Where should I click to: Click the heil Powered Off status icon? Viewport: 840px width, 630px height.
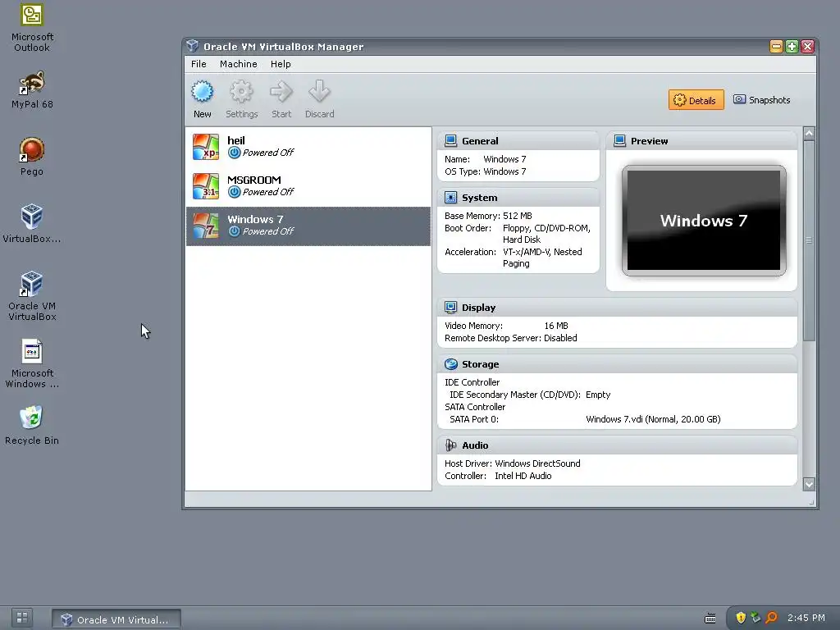point(234,153)
